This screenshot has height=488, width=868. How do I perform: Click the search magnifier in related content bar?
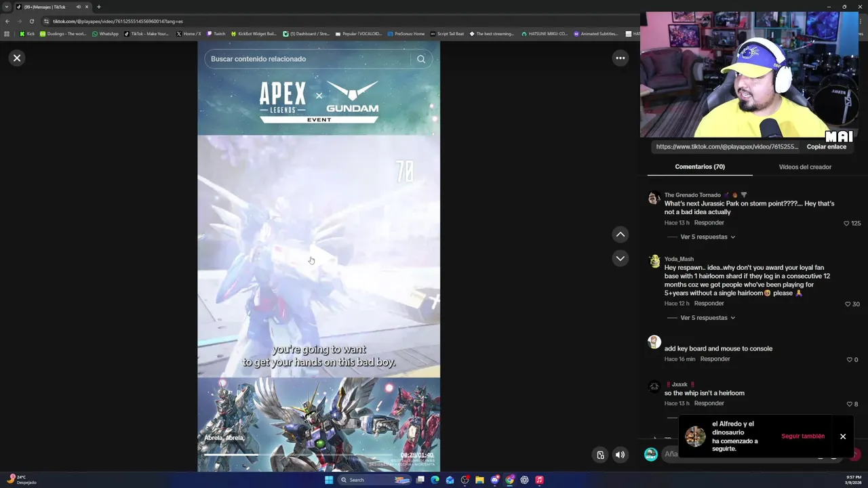coord(421,59)
